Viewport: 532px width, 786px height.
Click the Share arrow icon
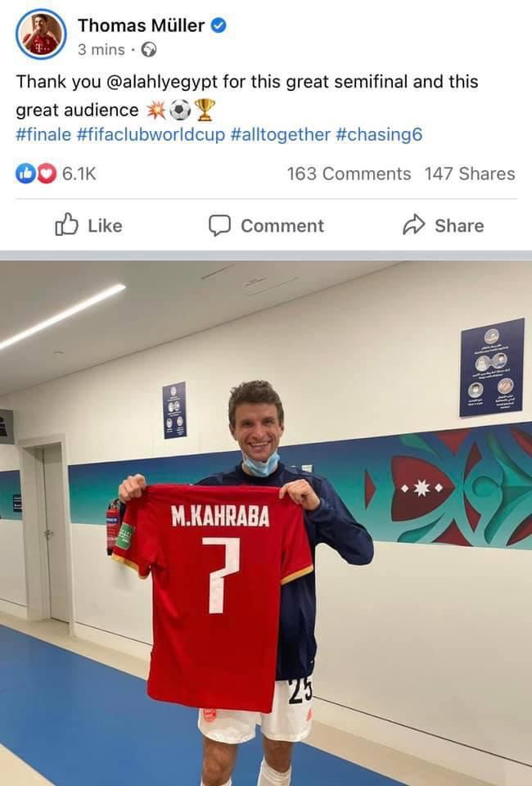coord(414,225)
